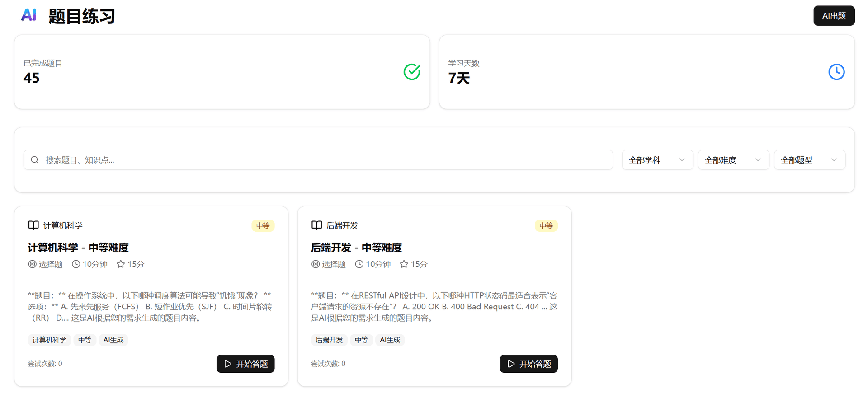
Task: Click the AI logo icon
Action: [x=28, y=15]
